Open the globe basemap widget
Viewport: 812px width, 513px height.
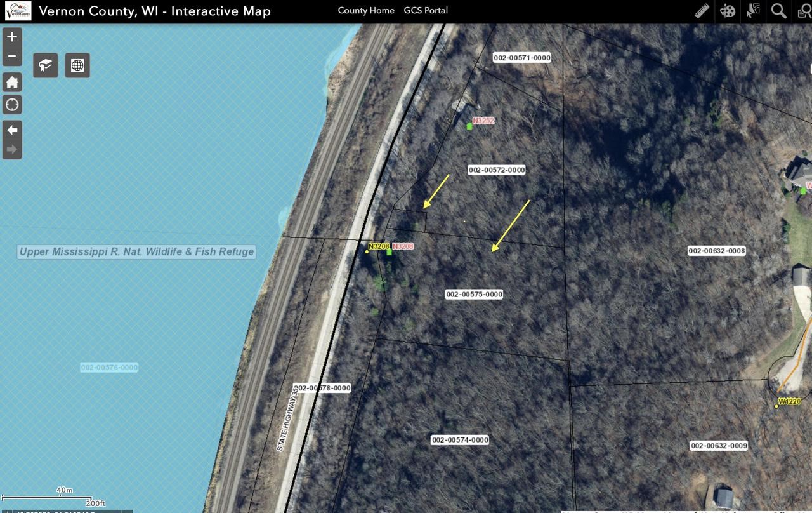pyautogui.click(x=77, y=65)
